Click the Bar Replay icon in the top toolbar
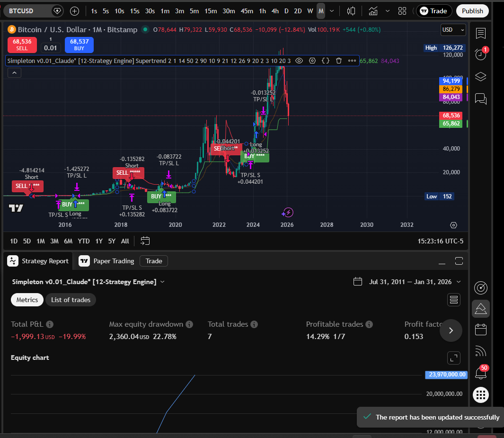The width and height of the screenshot is (504, 438). tap(351, 10)
